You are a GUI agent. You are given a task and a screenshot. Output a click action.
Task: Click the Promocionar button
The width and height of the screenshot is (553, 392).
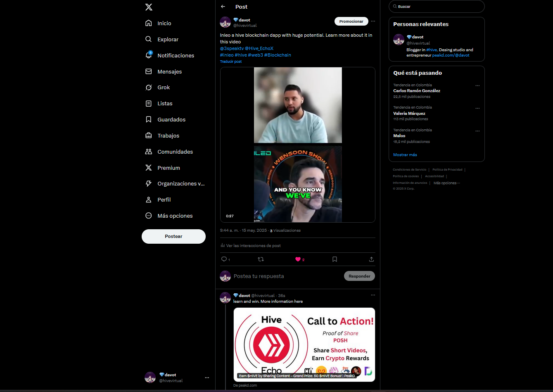351,21
